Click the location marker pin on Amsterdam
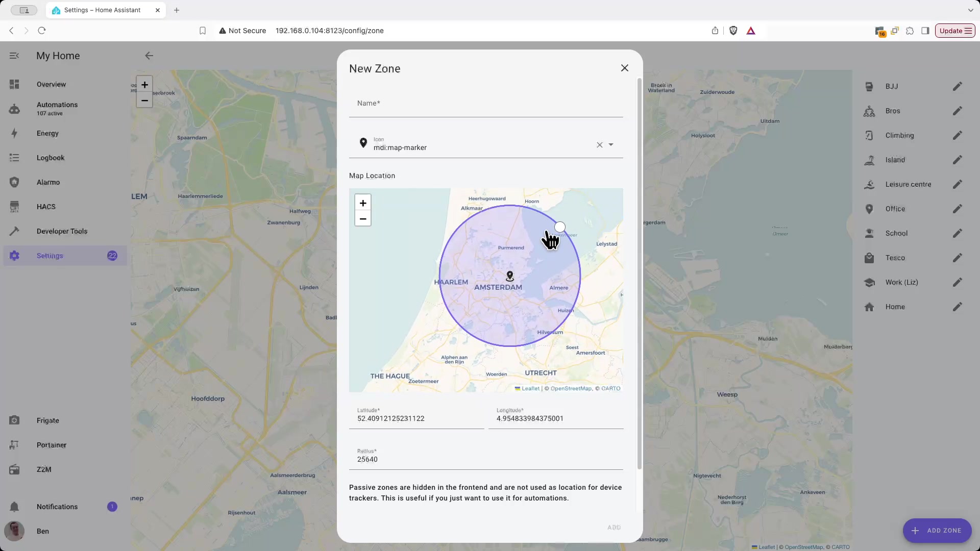 coord(509,276)
